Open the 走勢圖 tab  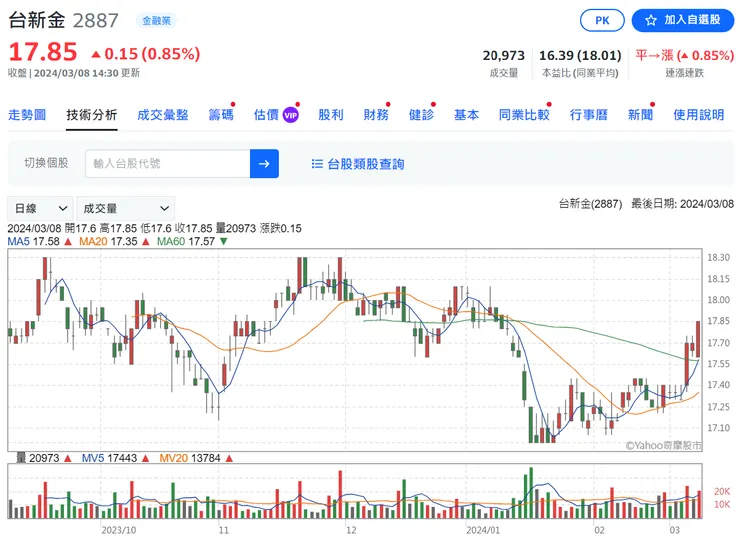click(x=27, y=115)
